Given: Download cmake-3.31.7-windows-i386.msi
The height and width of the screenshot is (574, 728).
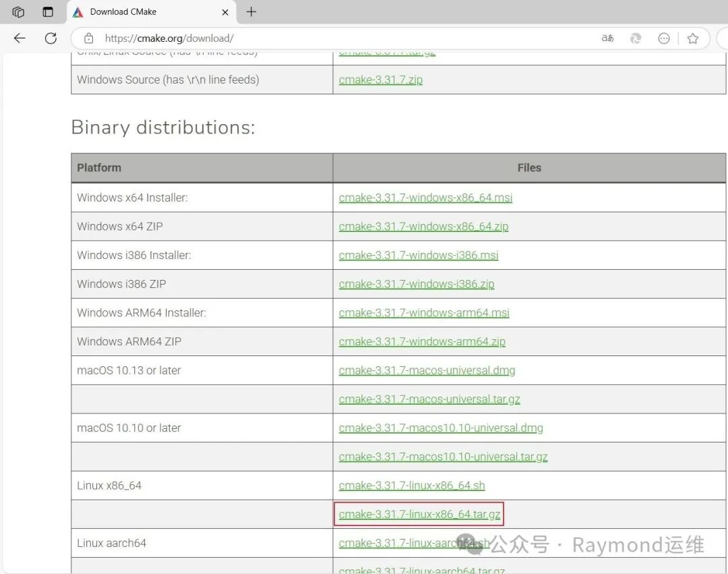Looking at the screenshot, I should (x=419, y=256).
